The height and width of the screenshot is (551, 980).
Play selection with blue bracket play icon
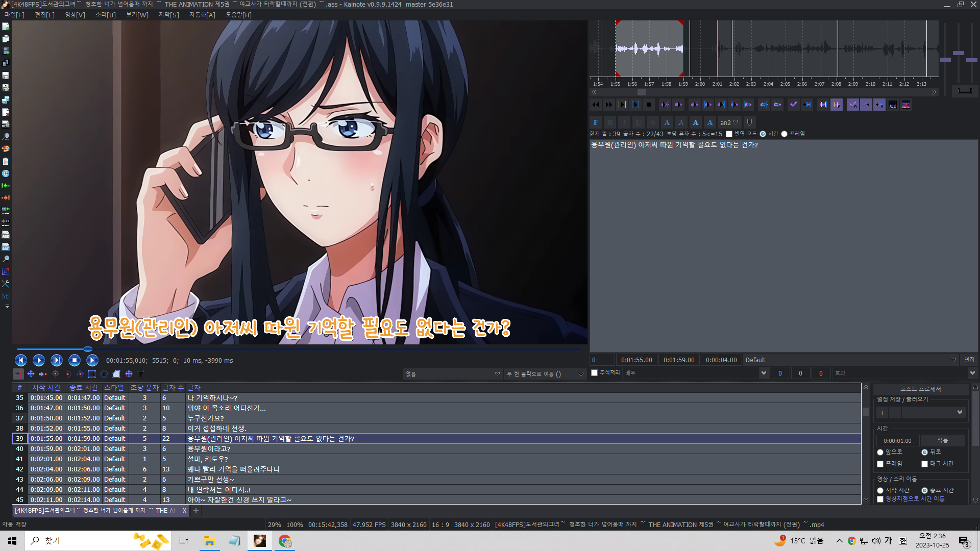tap(635, 105)
